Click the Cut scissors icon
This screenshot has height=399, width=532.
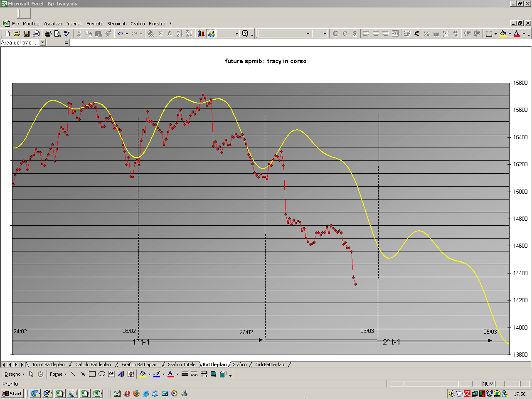coord(79,34)
